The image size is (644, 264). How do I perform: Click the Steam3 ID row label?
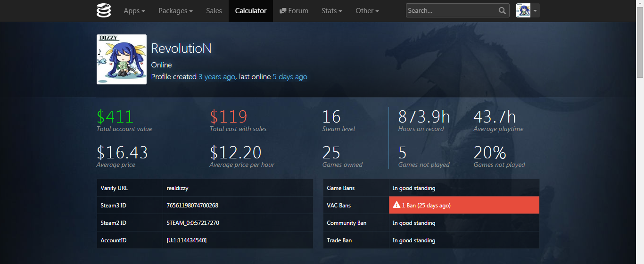click(114, 205)
